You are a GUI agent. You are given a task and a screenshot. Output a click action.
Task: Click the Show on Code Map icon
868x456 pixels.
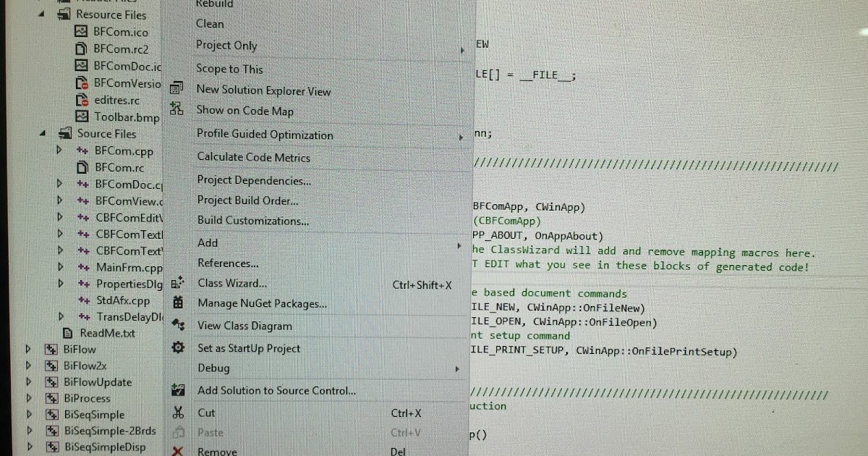click(177, 111)
